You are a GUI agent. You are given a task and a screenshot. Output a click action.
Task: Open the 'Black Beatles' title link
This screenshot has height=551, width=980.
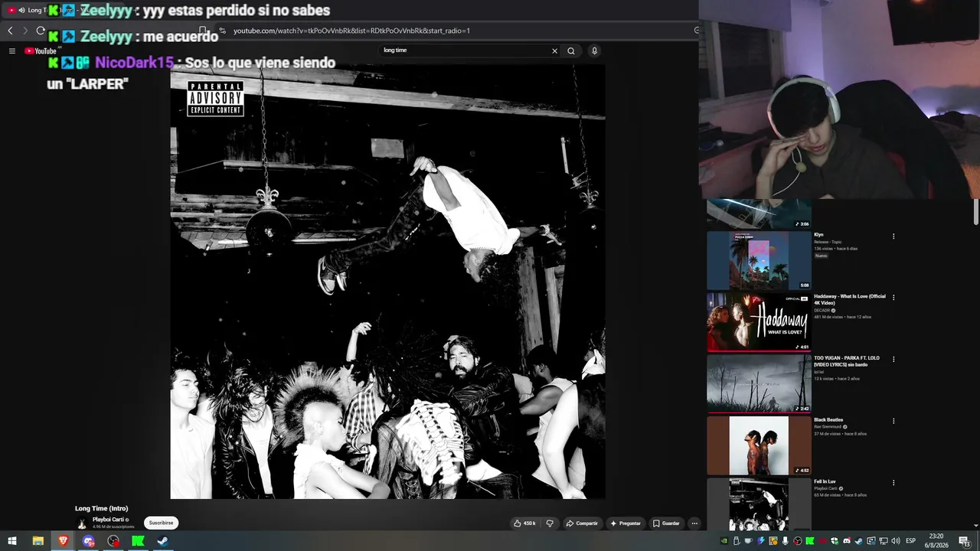[x=828, y=420]
